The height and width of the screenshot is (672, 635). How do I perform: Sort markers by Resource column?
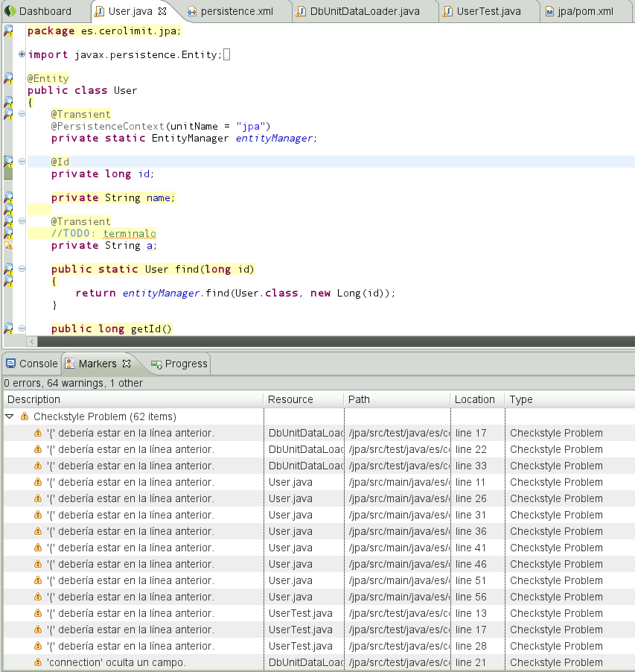303,399
